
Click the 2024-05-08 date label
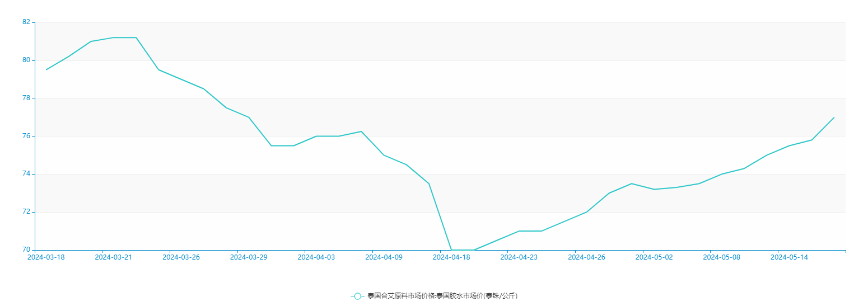(x=721, y=257)
